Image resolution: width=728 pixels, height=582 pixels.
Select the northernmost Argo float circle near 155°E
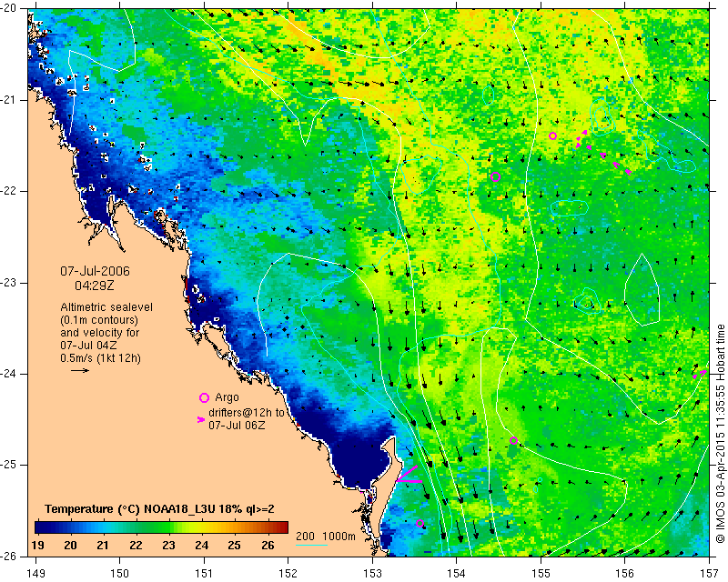(552, 136)
